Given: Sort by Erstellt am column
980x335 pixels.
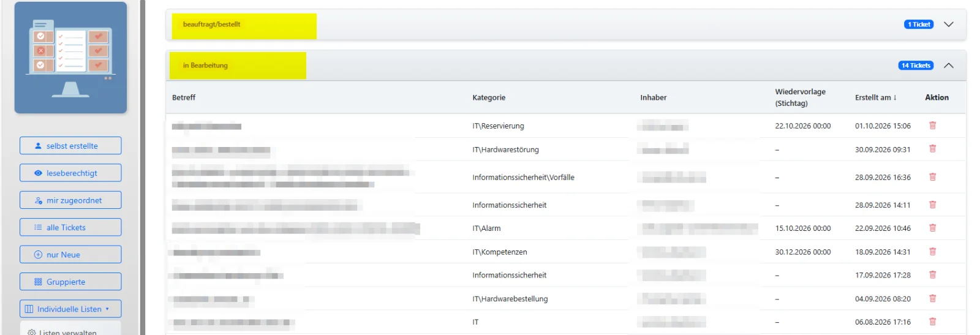Looking at the screenshot, I should coord(875,97).
